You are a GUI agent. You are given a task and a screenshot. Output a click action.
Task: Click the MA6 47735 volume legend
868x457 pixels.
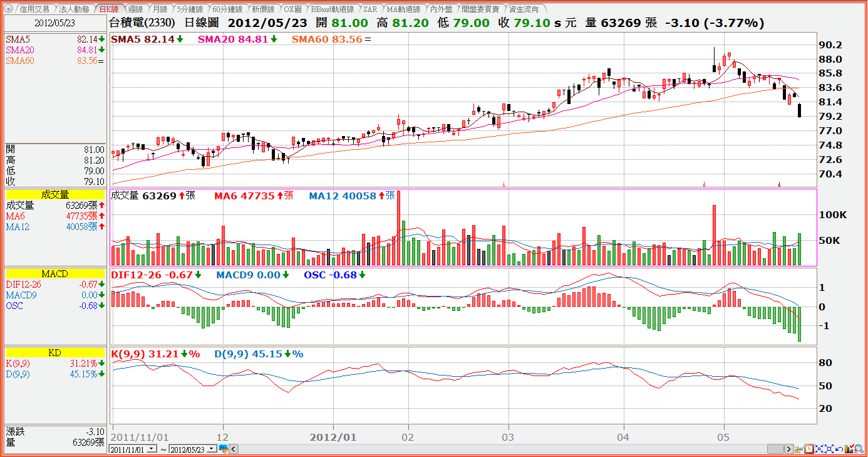click(x=254, y=196)
